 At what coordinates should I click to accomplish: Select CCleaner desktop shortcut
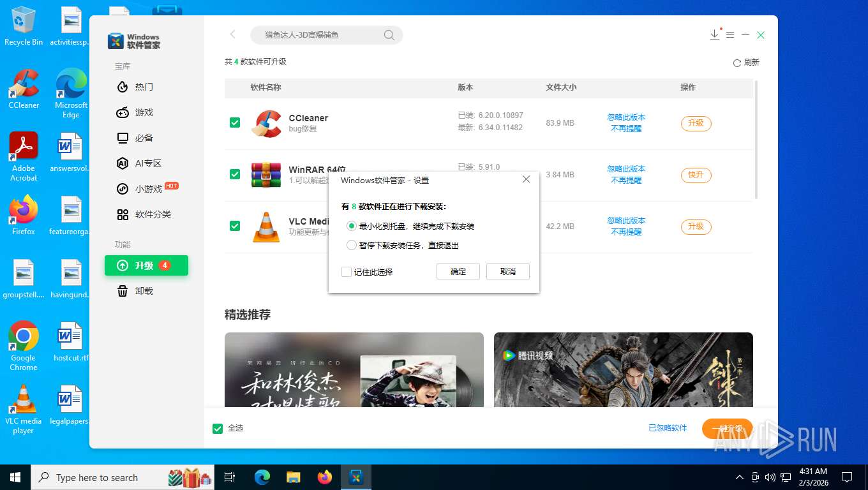pyautogui.click(x=24, y=89)
